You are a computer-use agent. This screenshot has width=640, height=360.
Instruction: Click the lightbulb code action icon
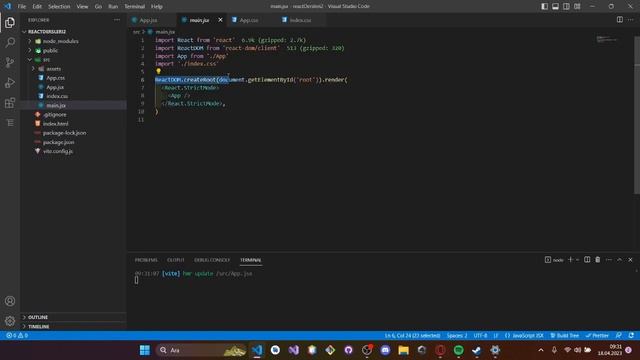pos(158,71)
